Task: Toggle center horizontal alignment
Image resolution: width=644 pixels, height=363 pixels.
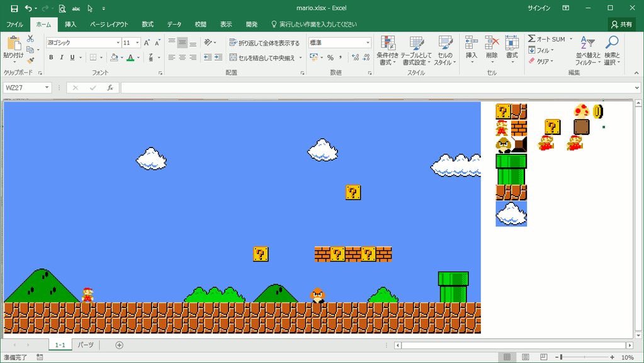Action: coord(183,57)
